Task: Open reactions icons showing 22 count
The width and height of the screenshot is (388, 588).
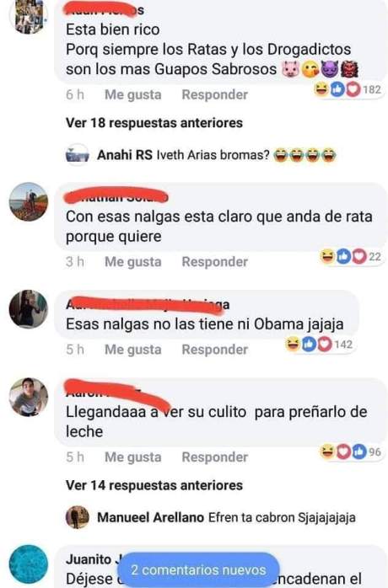Action: [x=351, y=256]
